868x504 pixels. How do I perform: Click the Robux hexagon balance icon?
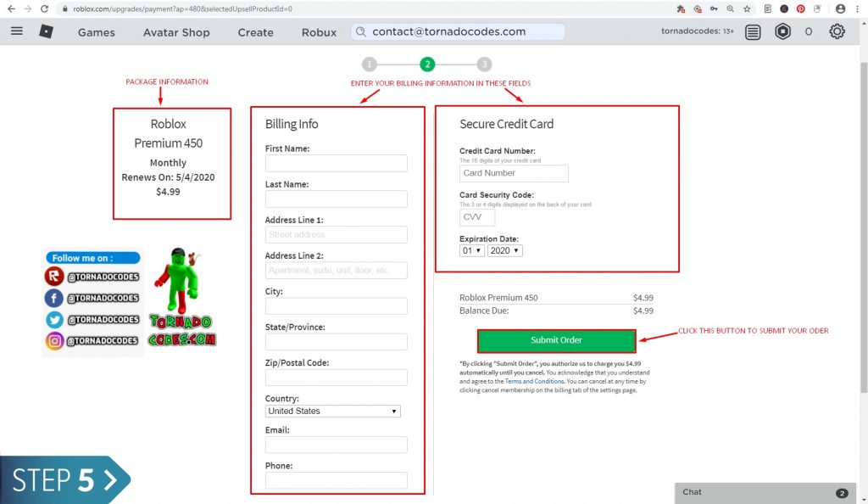pyautogui.click(x=783, y=32)
